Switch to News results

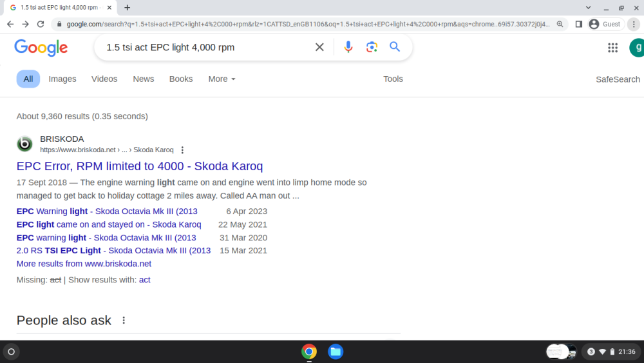point(144,79)
